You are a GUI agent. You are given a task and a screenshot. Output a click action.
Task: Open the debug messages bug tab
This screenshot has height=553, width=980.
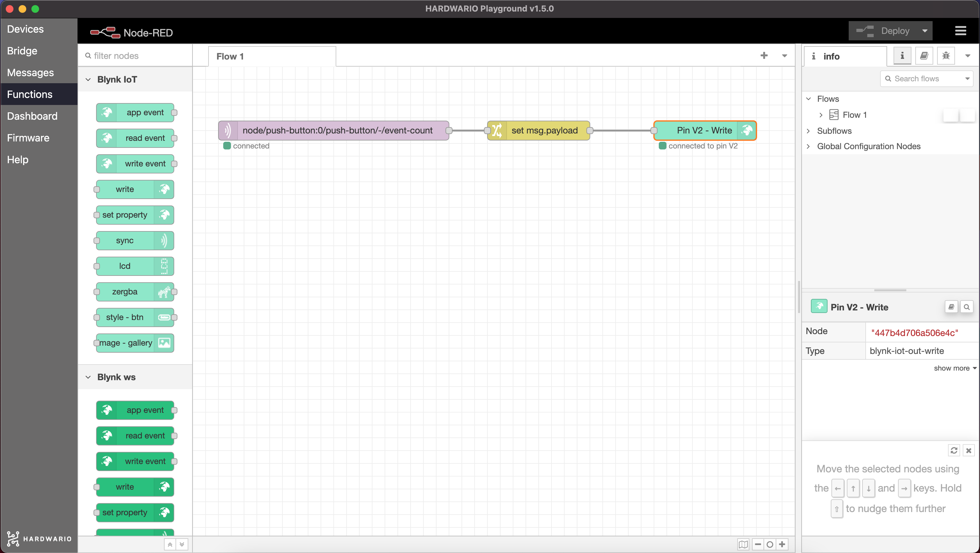tap(946, 56)
